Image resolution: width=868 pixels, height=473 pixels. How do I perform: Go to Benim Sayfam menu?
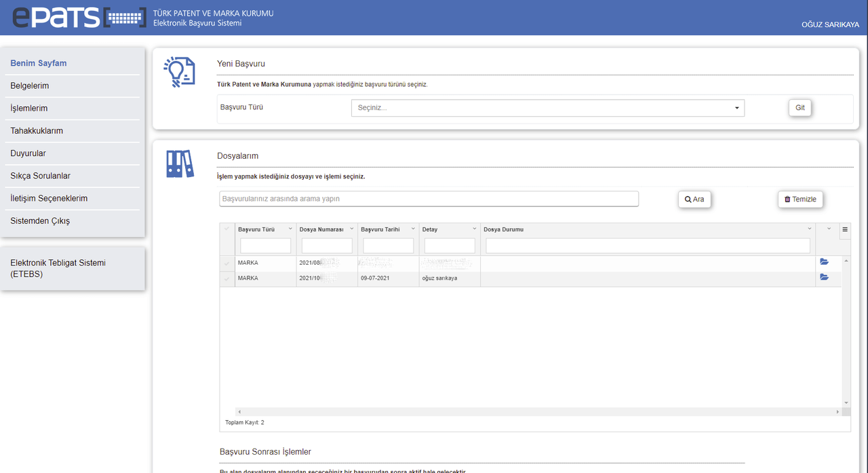(39, 63)
